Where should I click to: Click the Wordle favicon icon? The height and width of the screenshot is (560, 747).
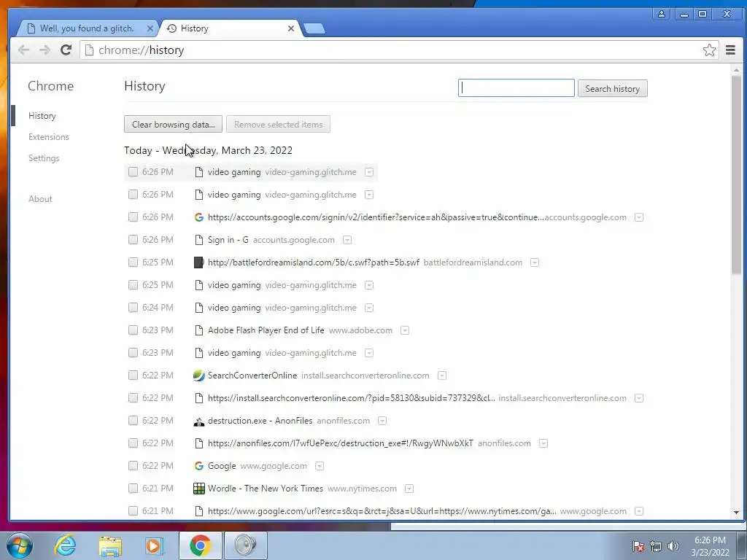[199, 489]
